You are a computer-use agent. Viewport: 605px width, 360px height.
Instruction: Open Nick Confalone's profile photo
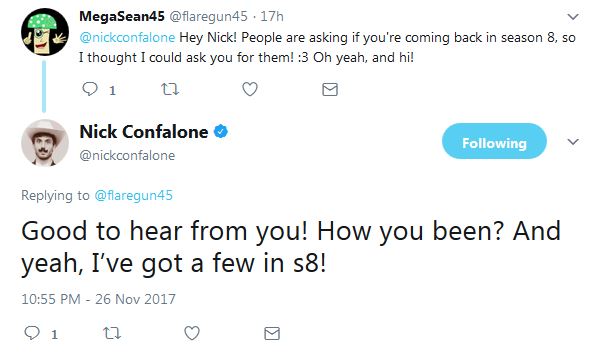point(45,143)
